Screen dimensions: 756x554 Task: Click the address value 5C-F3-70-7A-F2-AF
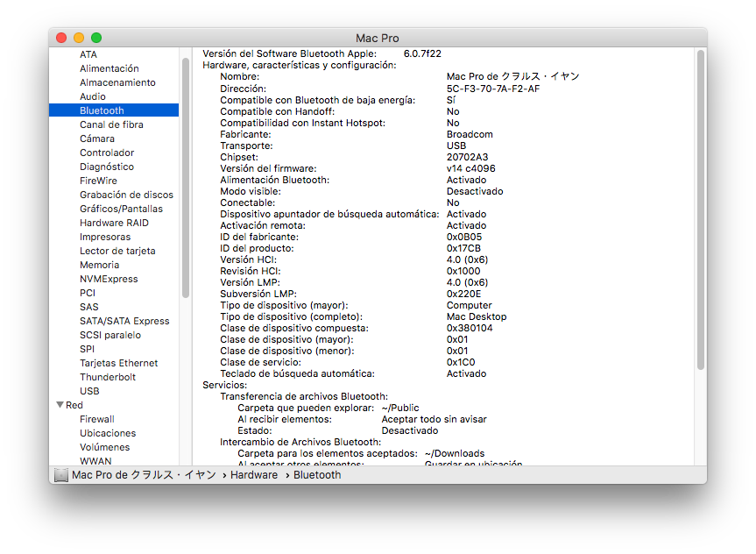pos(492,89)
